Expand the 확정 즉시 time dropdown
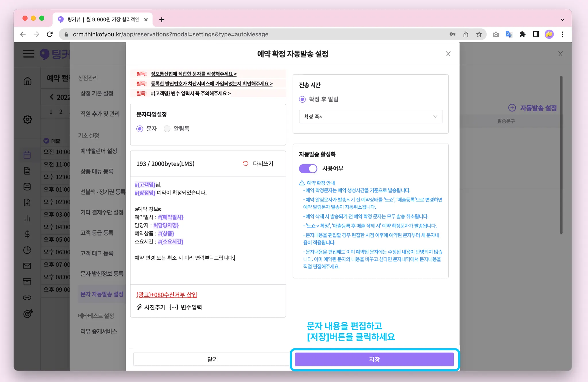588x382 pixels. coord(370,116)
